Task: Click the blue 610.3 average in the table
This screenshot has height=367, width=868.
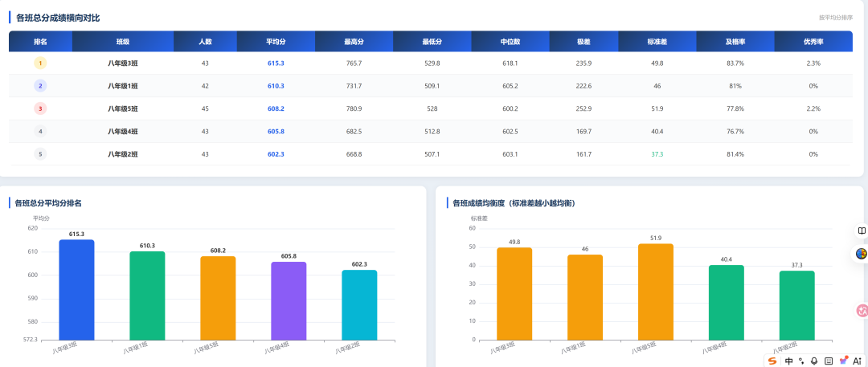Action: [276, 86]
